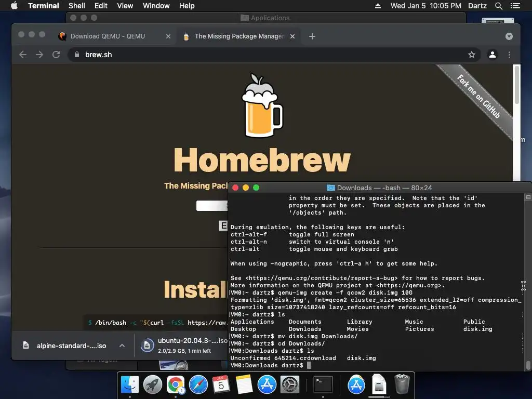Open Finder from the Dock
Screen dimensions: 532x399
tap(130, 384)
